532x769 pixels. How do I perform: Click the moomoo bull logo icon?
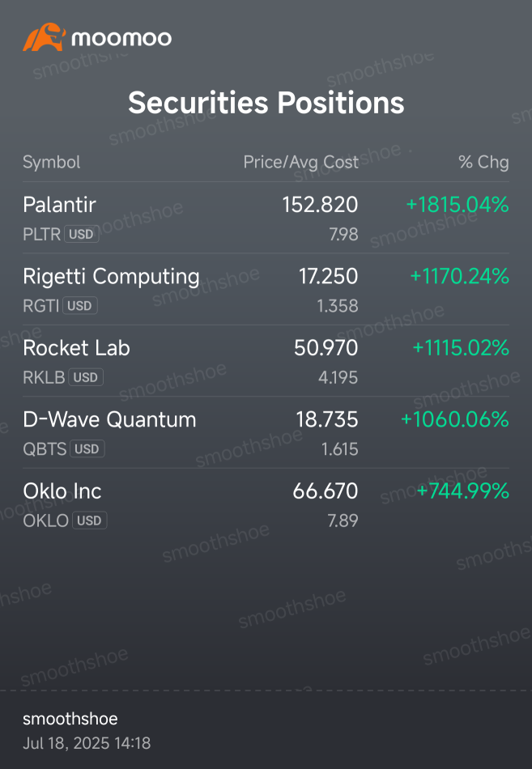[45, 36]
